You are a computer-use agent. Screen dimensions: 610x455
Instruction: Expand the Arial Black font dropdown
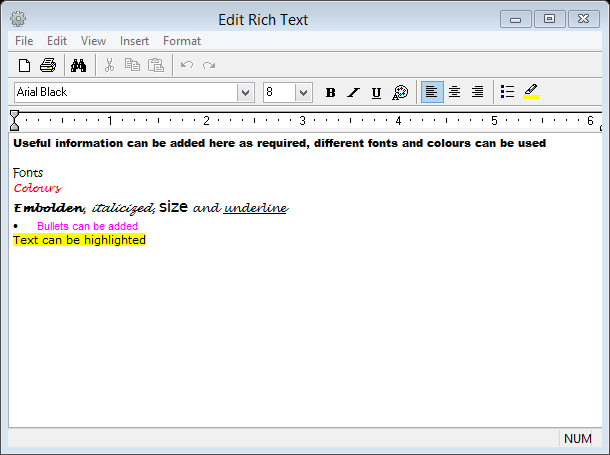[x=245, y=92]
